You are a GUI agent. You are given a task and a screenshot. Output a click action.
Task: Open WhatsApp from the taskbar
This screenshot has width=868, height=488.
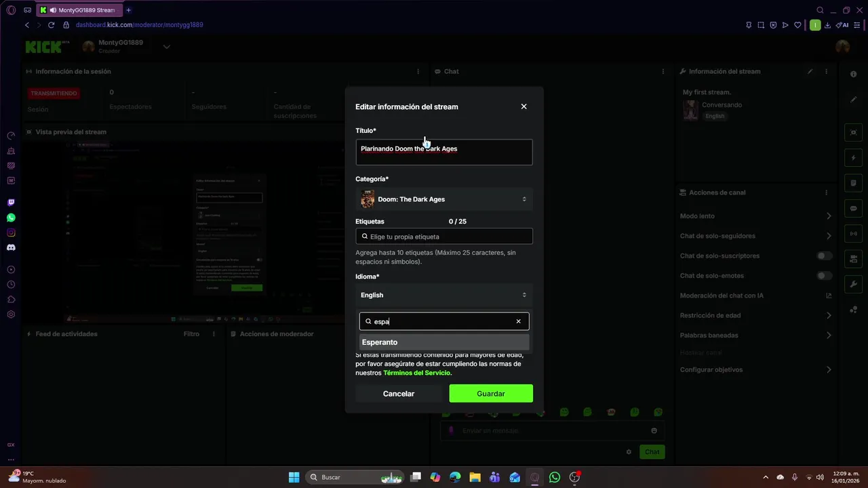555,477
